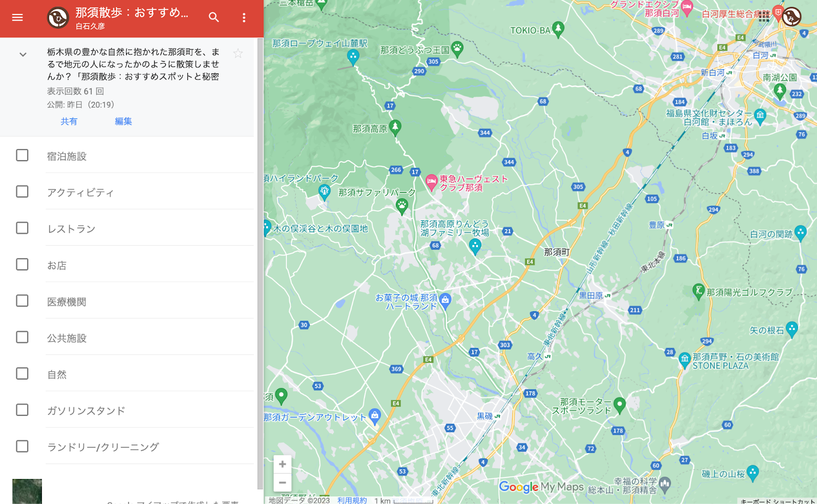Viewport: 817px width, 504px height.
Task: Click the 那須高原 park marker
Action: point(395,128)
